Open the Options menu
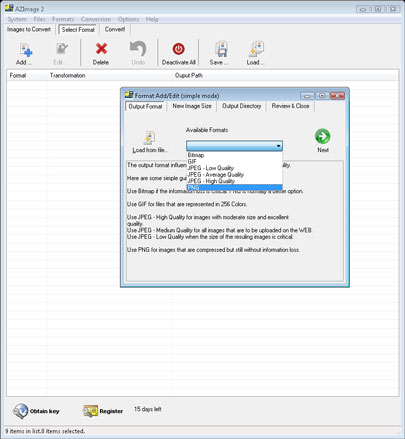Image resolution: width=405 pixels, height=439 pixels. click(128, 19)
